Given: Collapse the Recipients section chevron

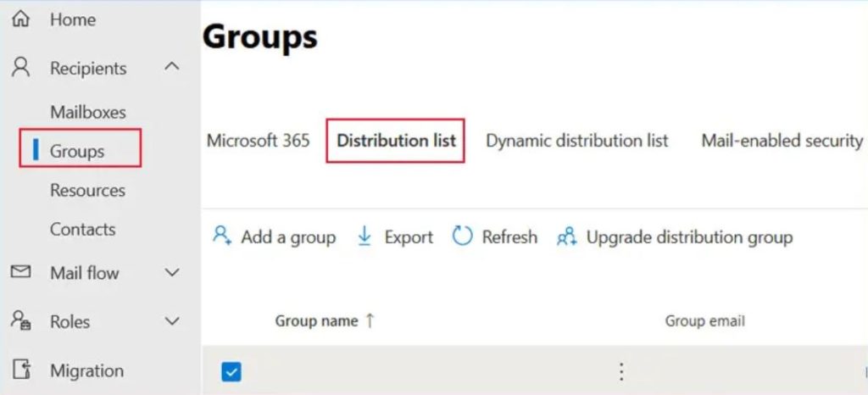Looking at the screenshot, I should point(172,67).
